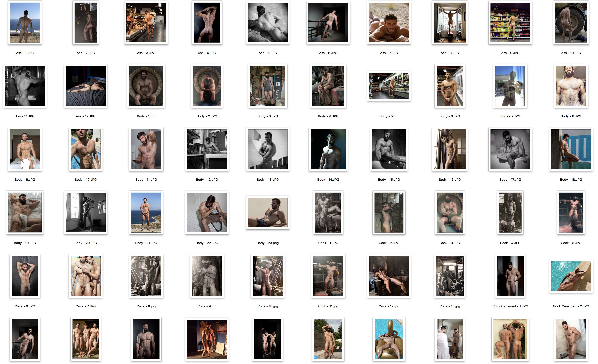
Task: Click the "Body - 2.JPG" filename label
Action: pos(207,116)
